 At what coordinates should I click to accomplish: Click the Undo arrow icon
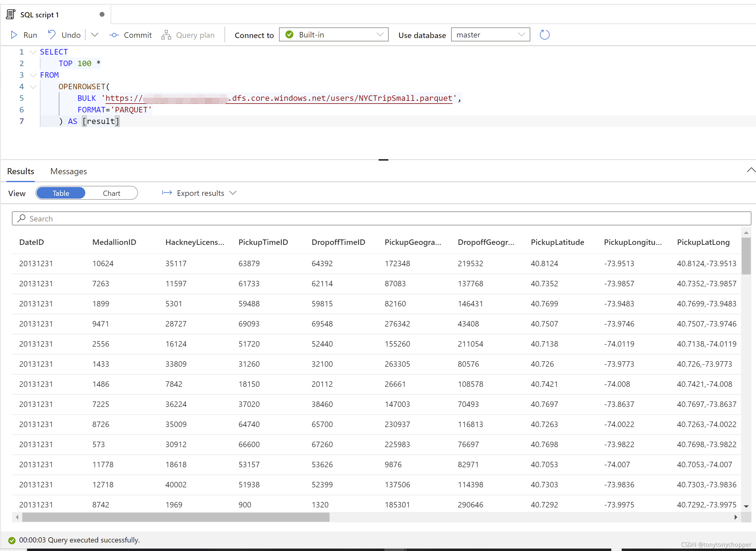click(x=52, y=35)
